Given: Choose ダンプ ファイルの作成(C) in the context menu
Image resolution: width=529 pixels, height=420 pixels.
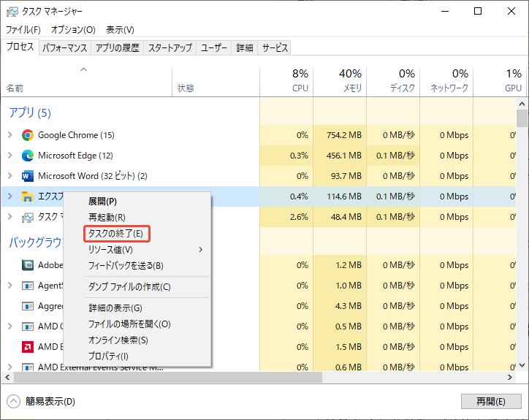Looking at the screenshot, I should click(137, 287).
